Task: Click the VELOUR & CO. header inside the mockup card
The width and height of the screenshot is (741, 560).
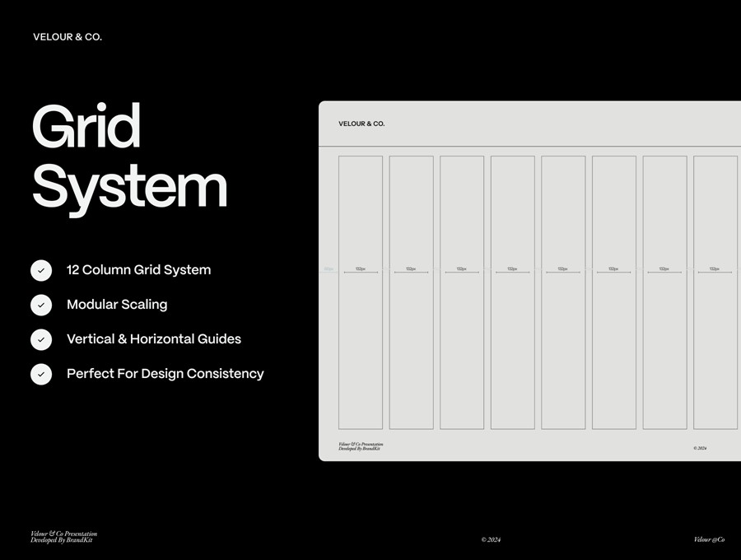Action: 361,124
